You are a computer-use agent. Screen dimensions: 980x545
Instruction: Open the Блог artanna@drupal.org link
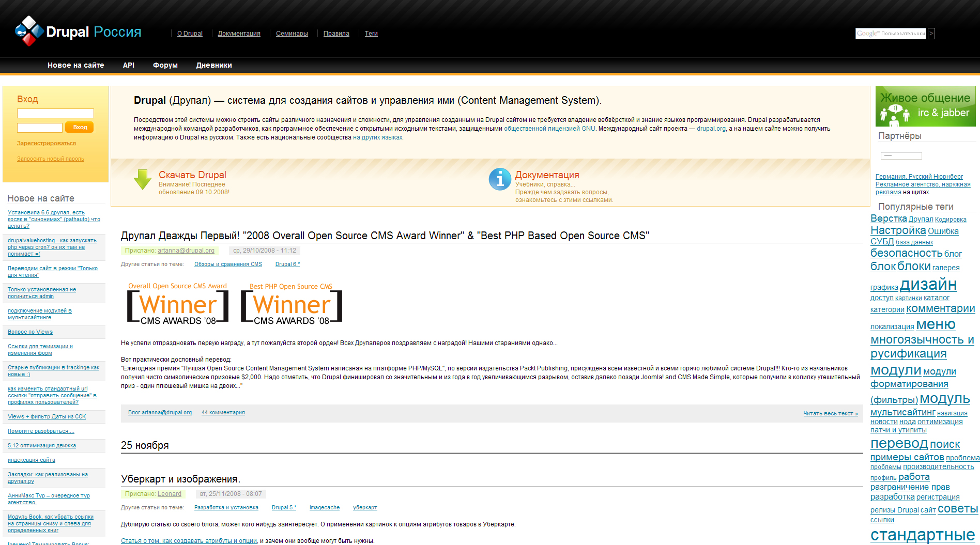(x=160, y=412)
